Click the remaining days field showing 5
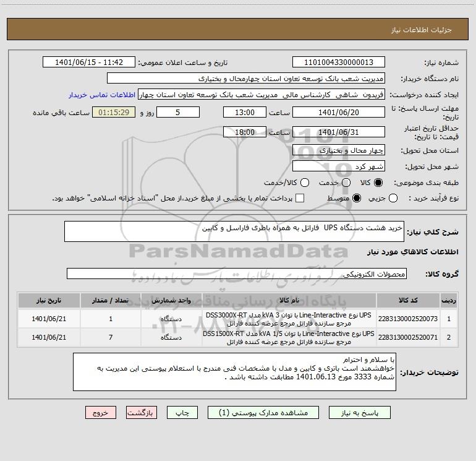 click(178, 112)
